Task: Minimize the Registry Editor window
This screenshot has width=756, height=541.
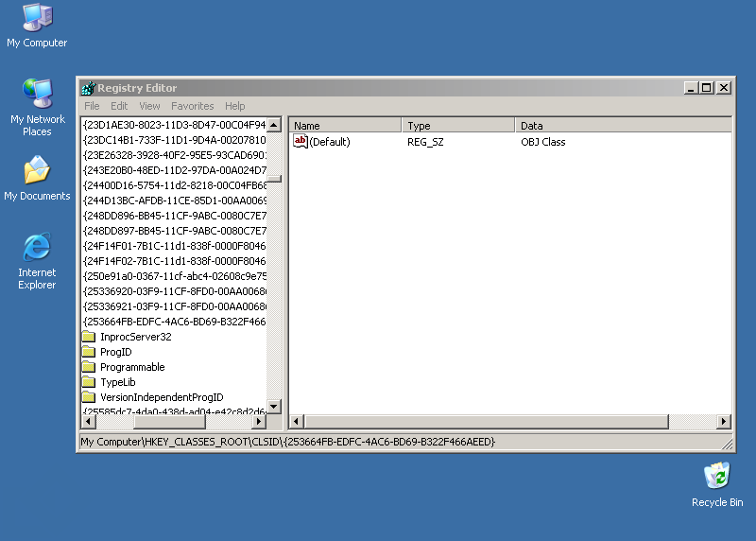Action: [691, 88]
